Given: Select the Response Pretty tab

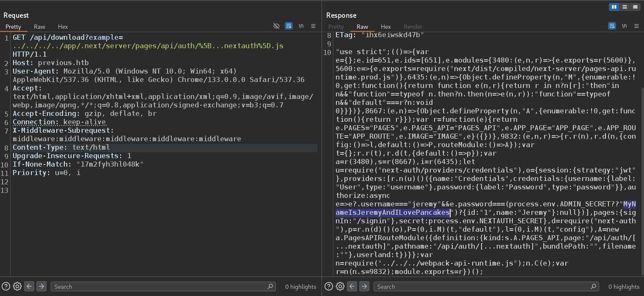Looking at the screenshot, I should tap(336, 27).
